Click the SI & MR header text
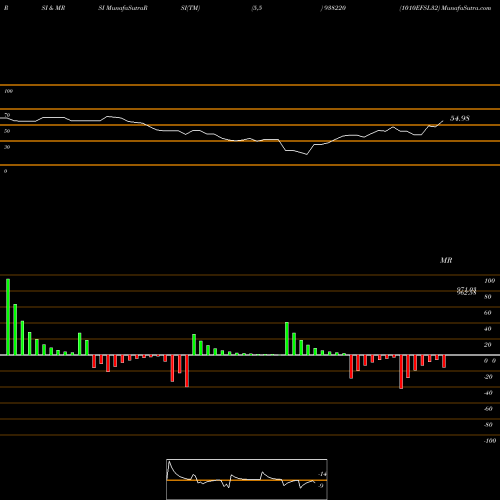The height and width of the screenshot is (500, 500). point(53,8)
